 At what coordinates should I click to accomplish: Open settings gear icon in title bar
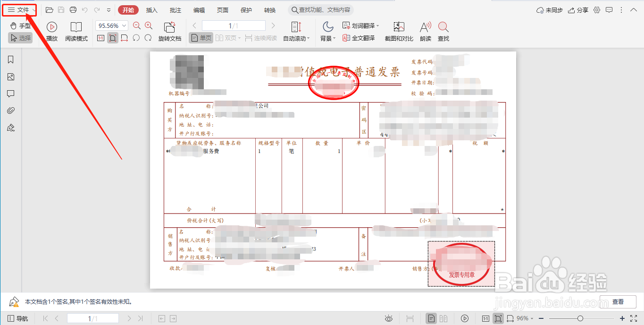pos(597,10)
